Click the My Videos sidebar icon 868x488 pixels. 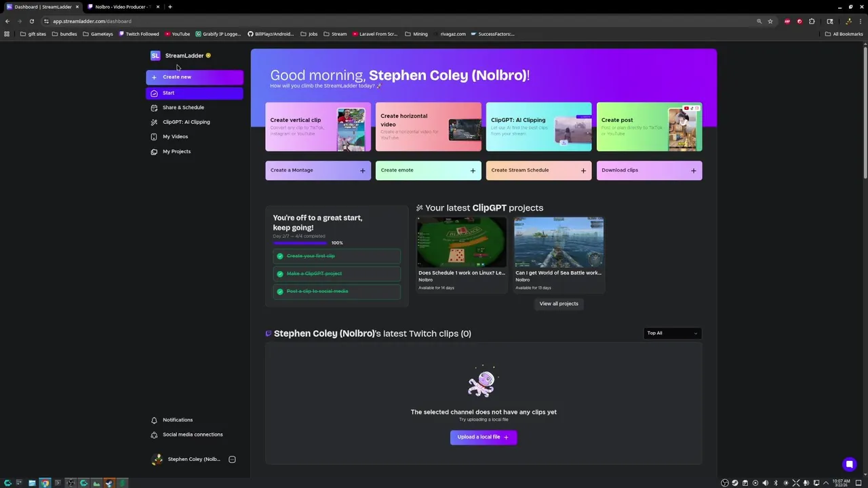pyautogui.click(x=154, y=137)
